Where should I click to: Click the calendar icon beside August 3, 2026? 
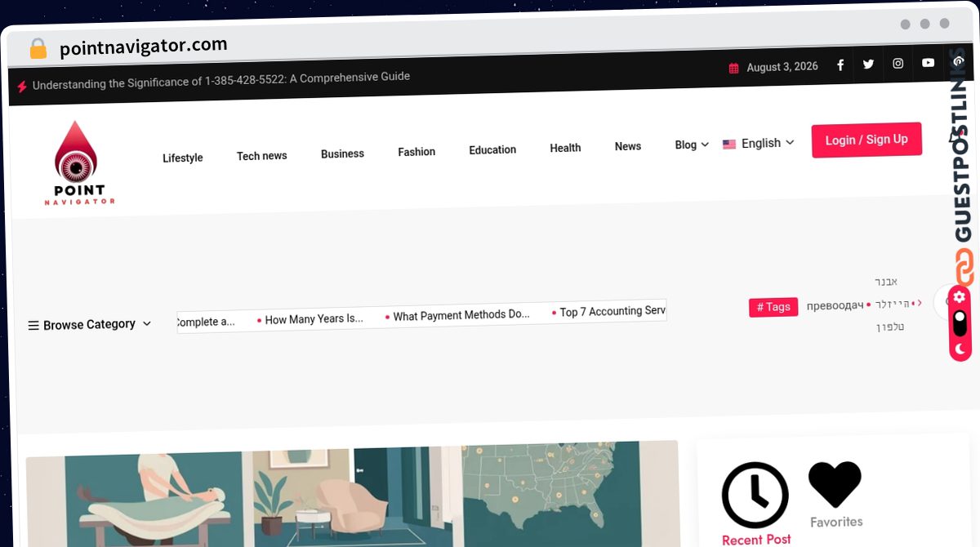tap(733, 69)
